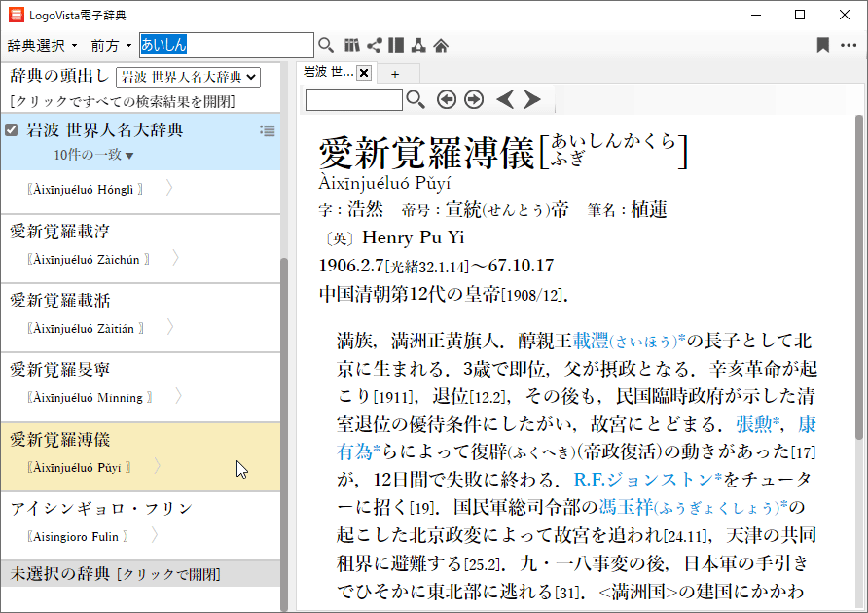Image resolution: width=868 pixels, height=613 pixels.
Task: Open the dictionary bookshelf icon
Action: [x=351, y=45]
